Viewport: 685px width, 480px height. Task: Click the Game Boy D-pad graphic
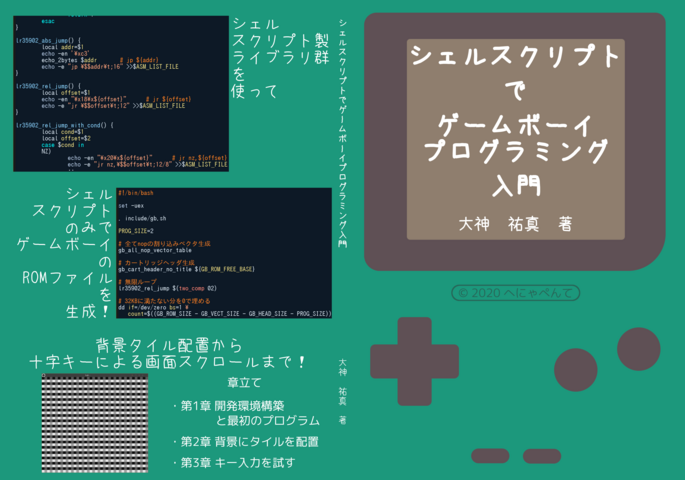click(414, 361)
